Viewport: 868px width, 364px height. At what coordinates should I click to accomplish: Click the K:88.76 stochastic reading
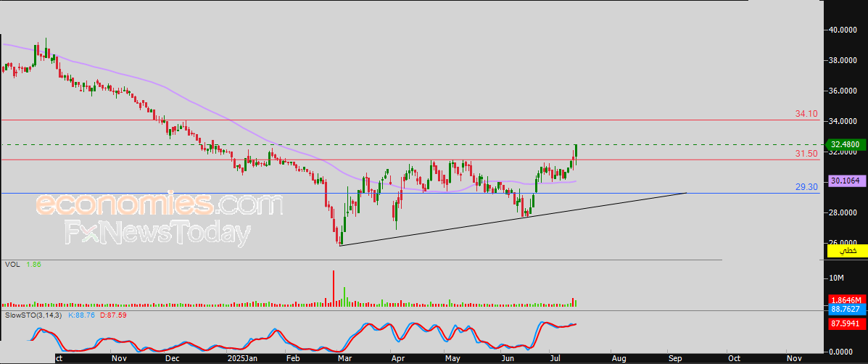81,315
